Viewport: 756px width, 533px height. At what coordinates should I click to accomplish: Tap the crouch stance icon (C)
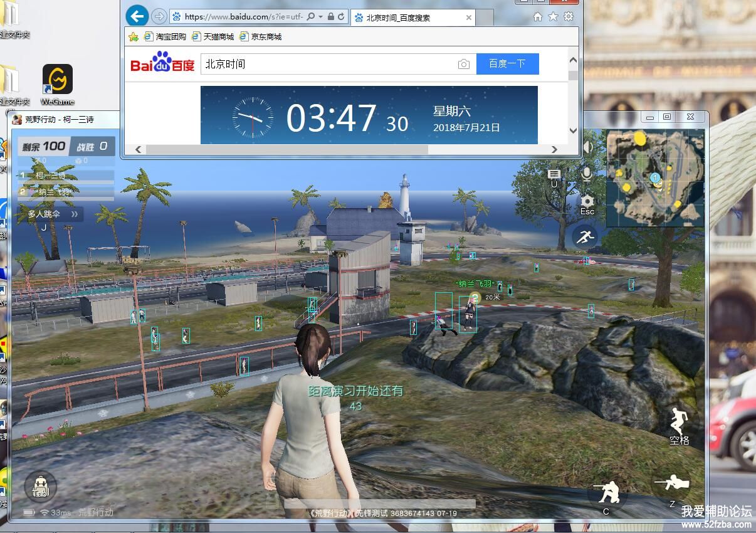click(x=606, y=492)
